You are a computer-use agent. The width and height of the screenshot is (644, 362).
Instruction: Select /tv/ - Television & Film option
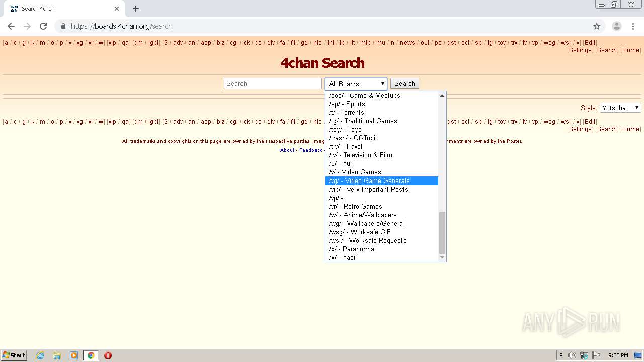[381, 155]
